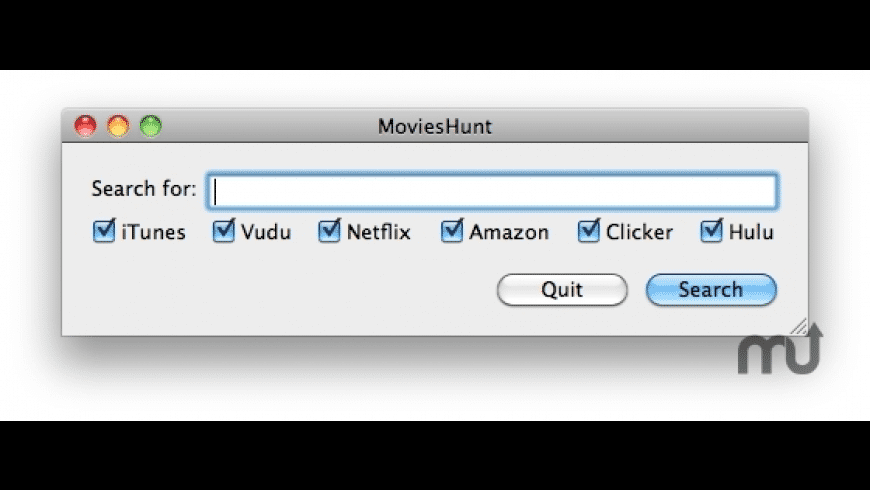Click the MoviesHunt window title text
The height and width of the screenshot is (490, 870).
coord(434,127)
